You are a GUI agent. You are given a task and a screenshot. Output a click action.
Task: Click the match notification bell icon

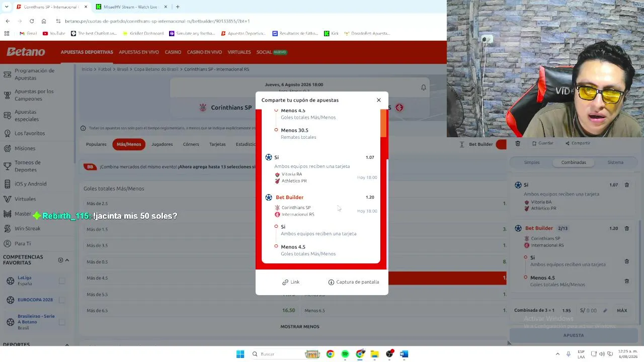[x=424, y=87]
